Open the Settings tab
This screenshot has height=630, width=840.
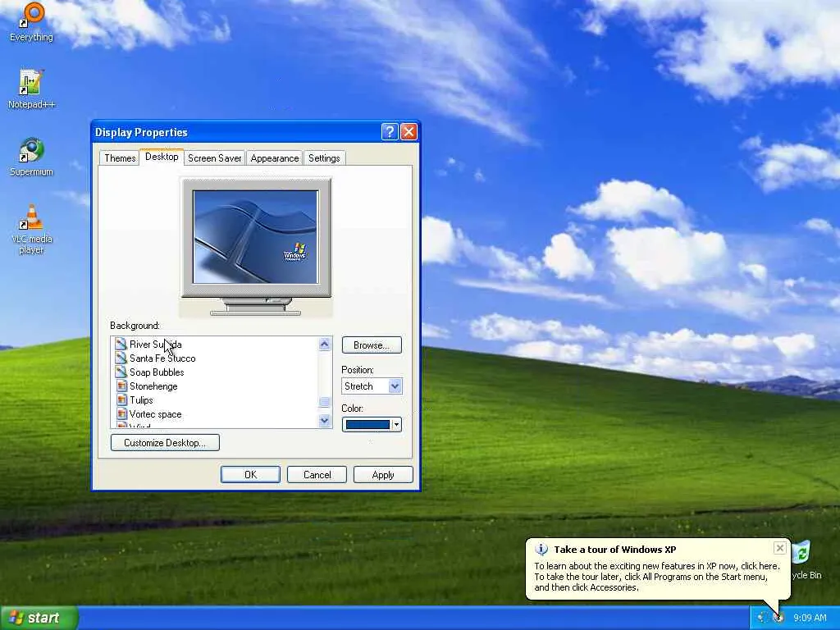(324, 158)
